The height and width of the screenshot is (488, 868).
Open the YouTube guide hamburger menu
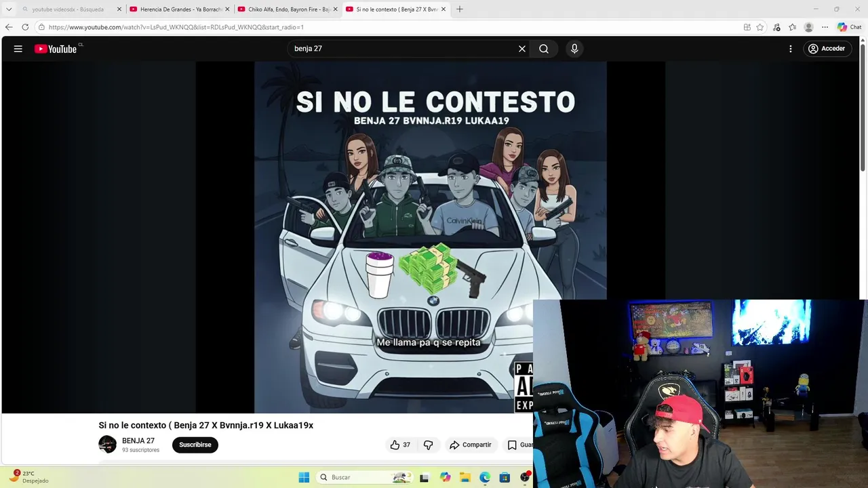coord(18,49)
